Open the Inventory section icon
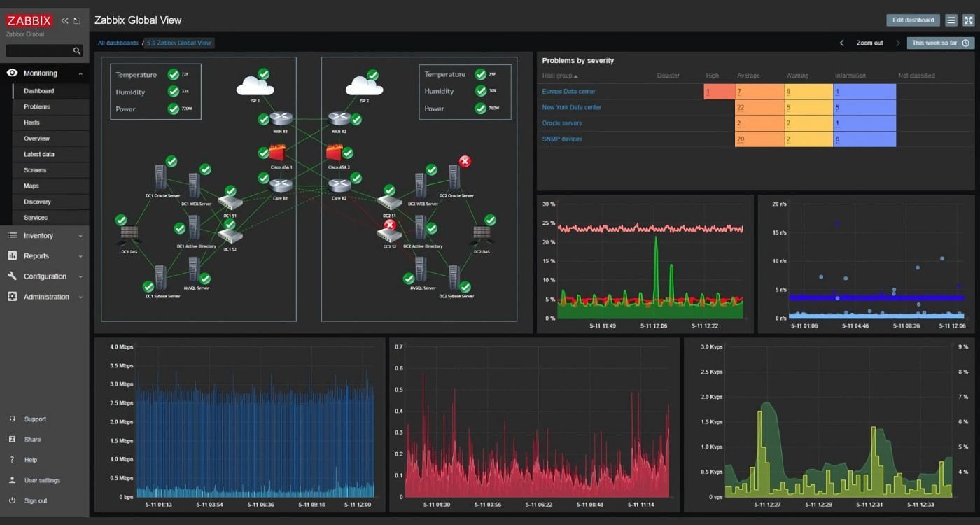980x525 pixels. [11, 236]
